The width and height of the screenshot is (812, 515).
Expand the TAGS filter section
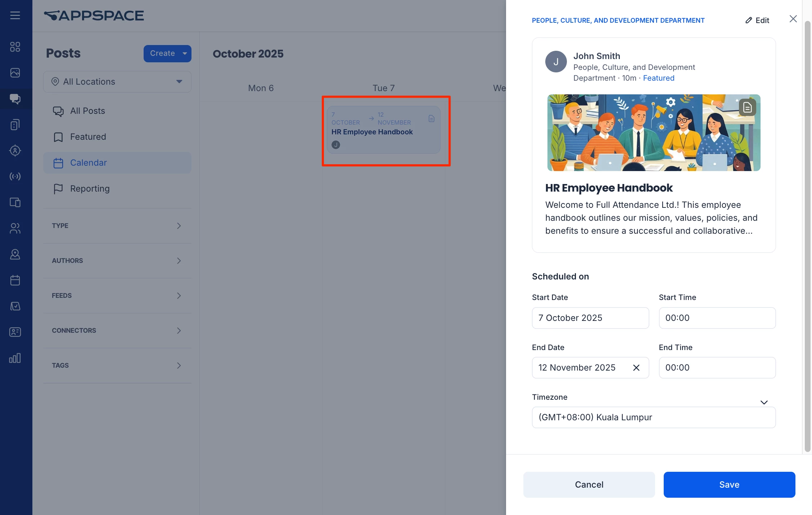click(117, 366)
